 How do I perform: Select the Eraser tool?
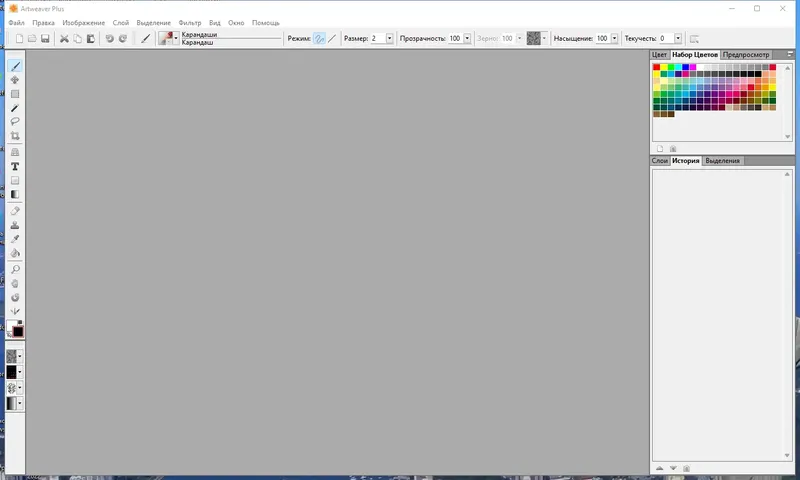tap(15, 211)
